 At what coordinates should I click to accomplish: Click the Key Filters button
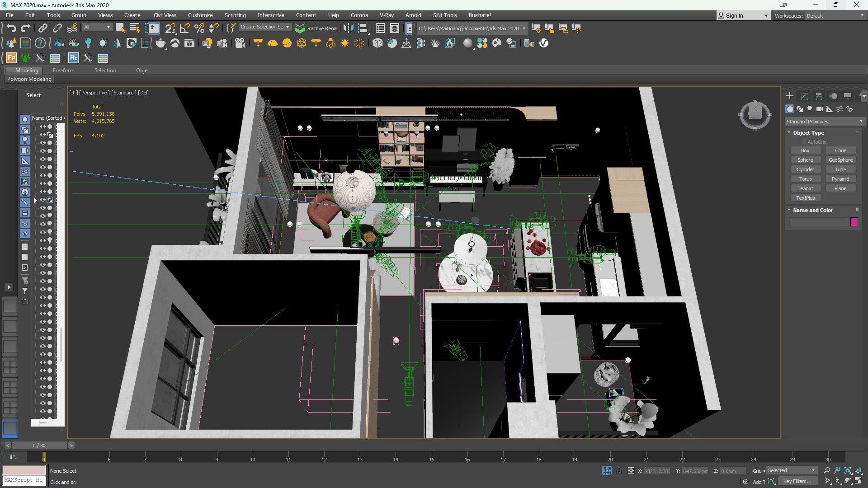pyautogui.click(x=797, y=481)
